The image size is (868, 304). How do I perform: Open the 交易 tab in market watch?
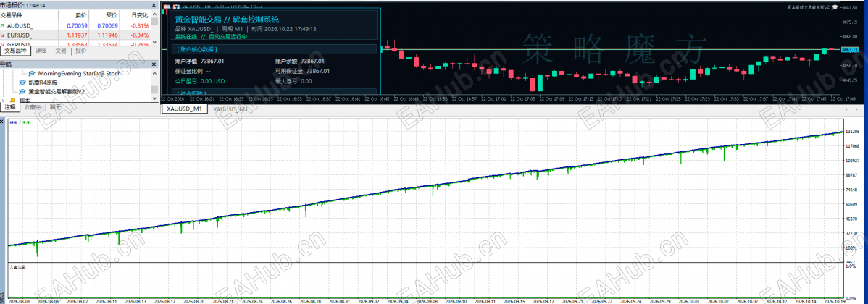(61, 51)
